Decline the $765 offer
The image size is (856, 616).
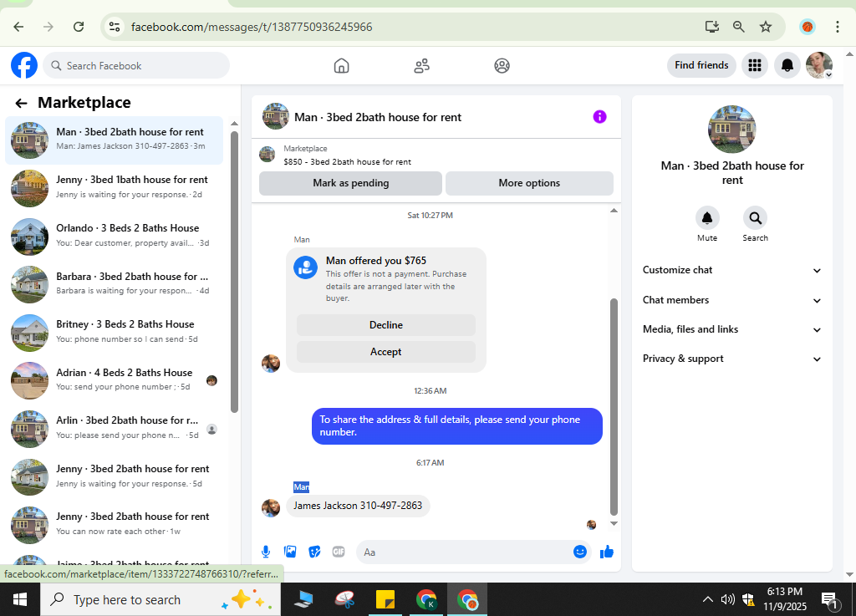[x=386, y=325]
